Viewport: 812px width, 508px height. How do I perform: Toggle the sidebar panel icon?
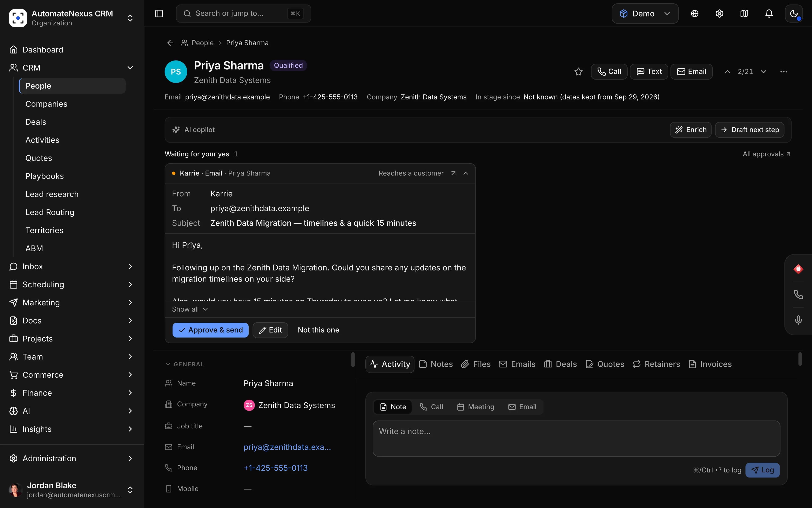[159, 13]
